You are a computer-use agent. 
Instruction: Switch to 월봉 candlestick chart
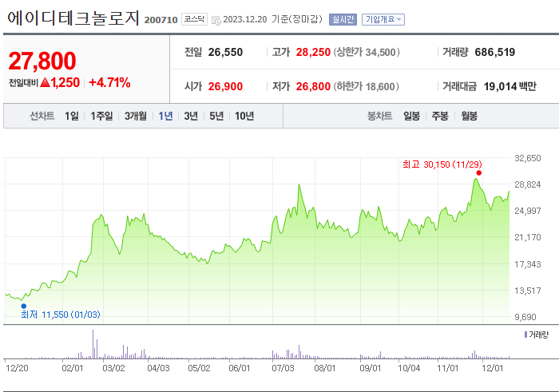[x=470, y=116]
